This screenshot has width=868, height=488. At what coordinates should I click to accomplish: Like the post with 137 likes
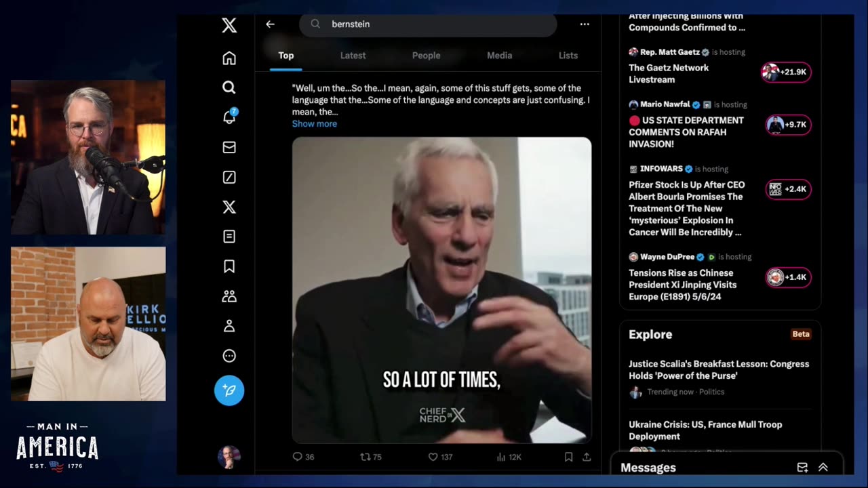pos(440,457)
